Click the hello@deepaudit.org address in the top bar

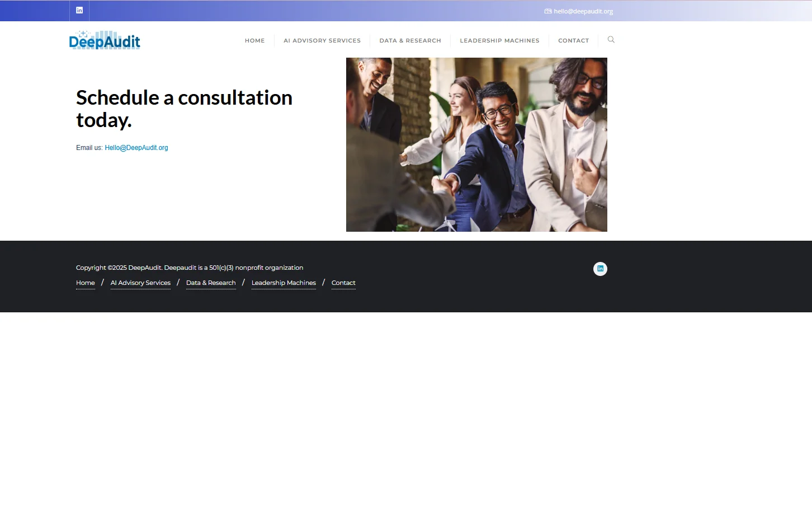583,11
